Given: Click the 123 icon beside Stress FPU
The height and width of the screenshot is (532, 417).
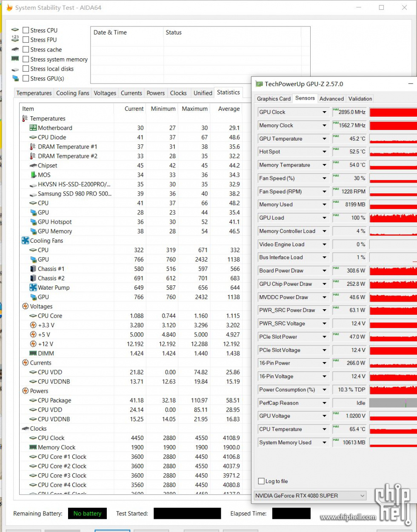Looking at the screenshot, I should pos(15,39).
